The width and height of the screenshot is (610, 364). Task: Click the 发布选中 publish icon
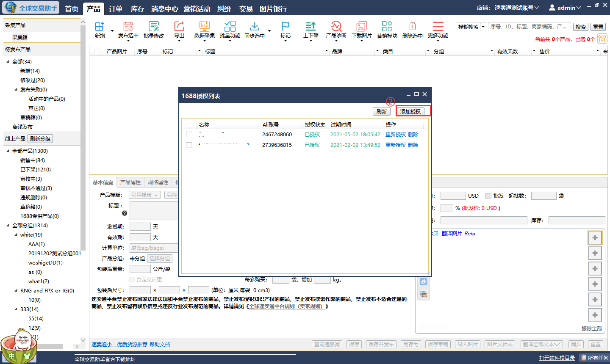128,26
